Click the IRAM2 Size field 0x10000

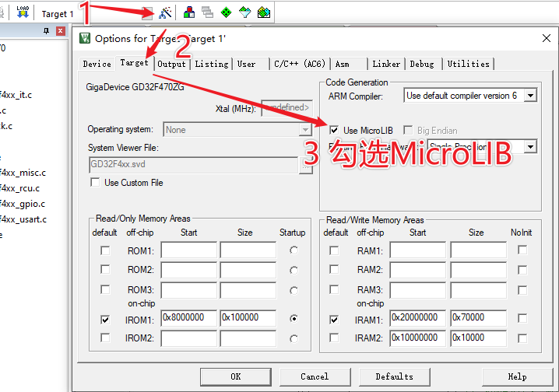[x=479, y=338]
